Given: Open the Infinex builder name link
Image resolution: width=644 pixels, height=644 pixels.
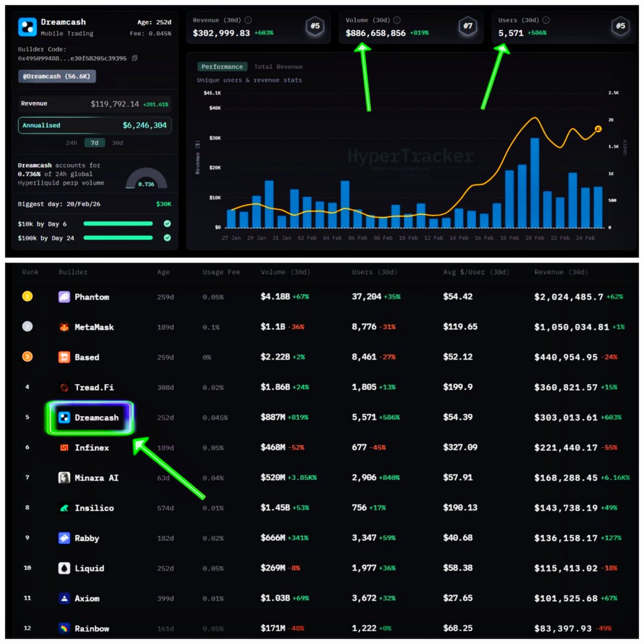Looking at the screenshot, I should tap(92, 448).
